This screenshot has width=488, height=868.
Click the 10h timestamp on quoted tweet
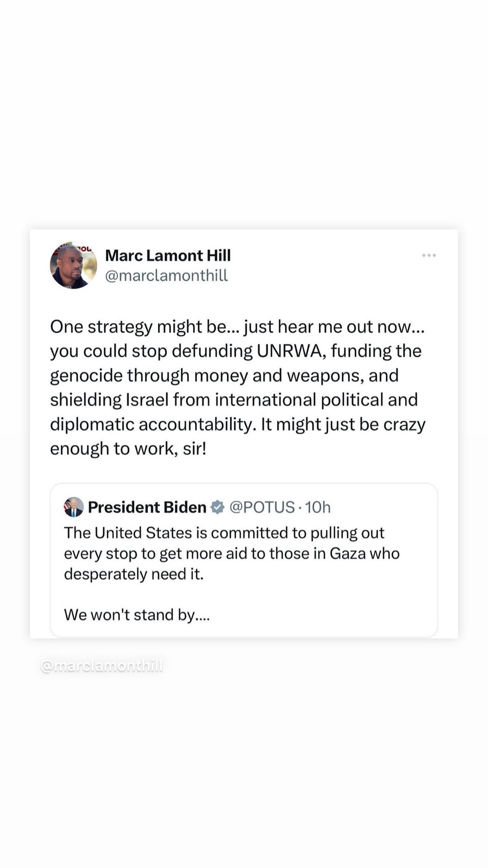point(318,507)
